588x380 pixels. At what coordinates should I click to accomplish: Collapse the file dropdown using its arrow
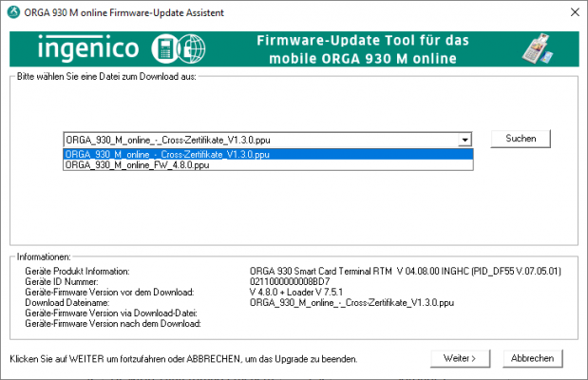[465, 139]
